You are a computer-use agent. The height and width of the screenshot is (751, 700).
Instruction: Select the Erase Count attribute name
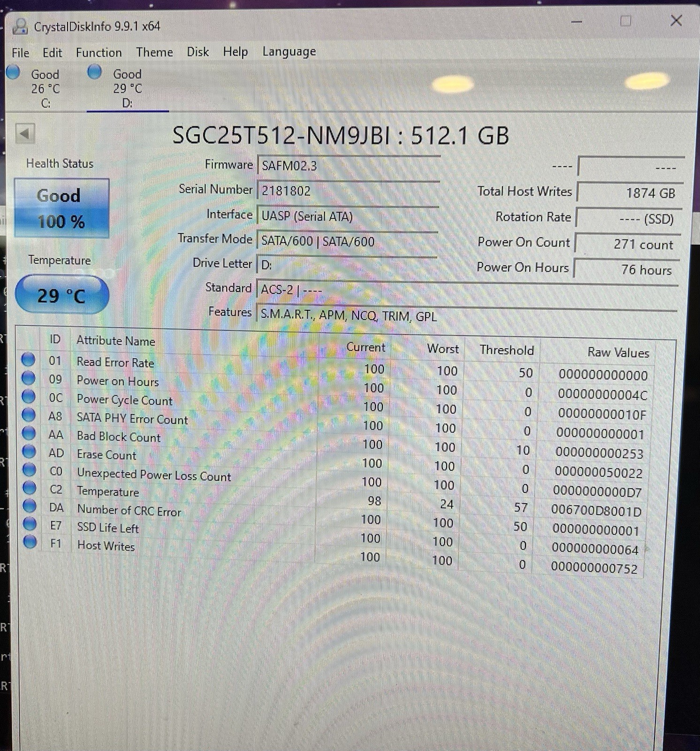(x=107, y=455)
